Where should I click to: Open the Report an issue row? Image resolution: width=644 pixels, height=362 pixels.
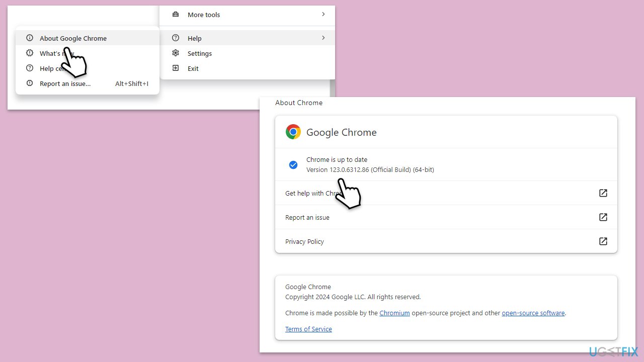click(446, 217)
